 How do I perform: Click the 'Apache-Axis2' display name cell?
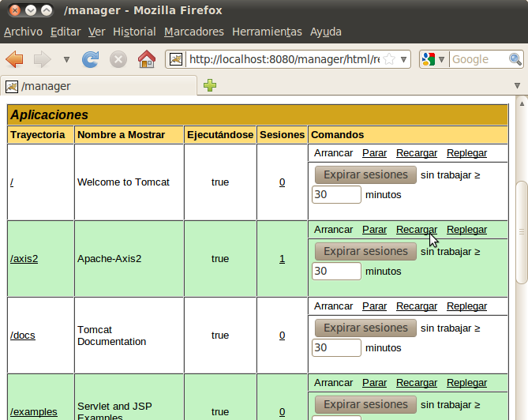click(x=129, y=259)
